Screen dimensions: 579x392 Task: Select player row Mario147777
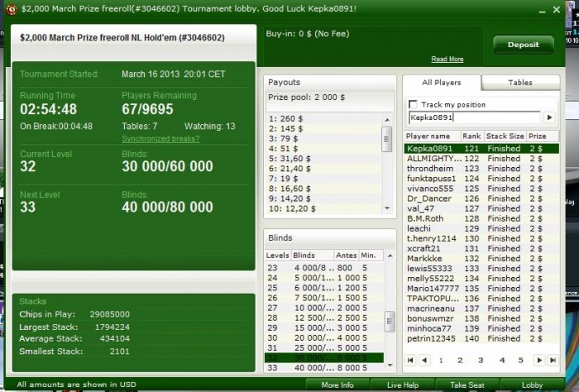(x=481, y=289)
